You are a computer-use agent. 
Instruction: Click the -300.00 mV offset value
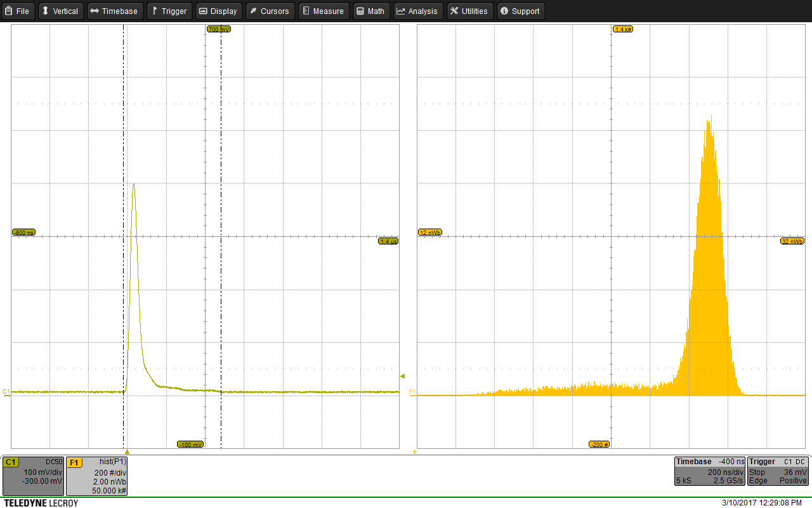click(x=42, y=481)
